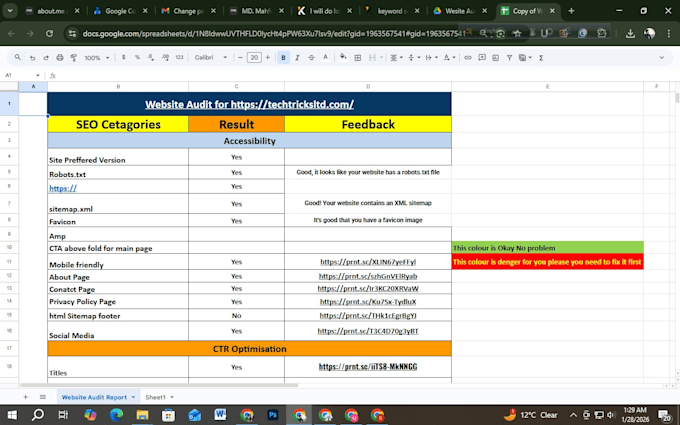Click the https:// link in column B
Screen dimensions: 680x425
[x=63, y=188]
